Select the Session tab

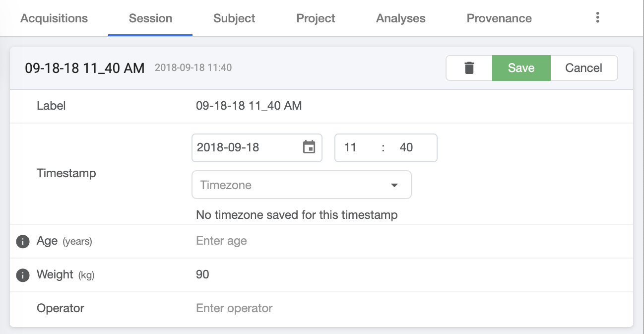(x=150, y=18)
